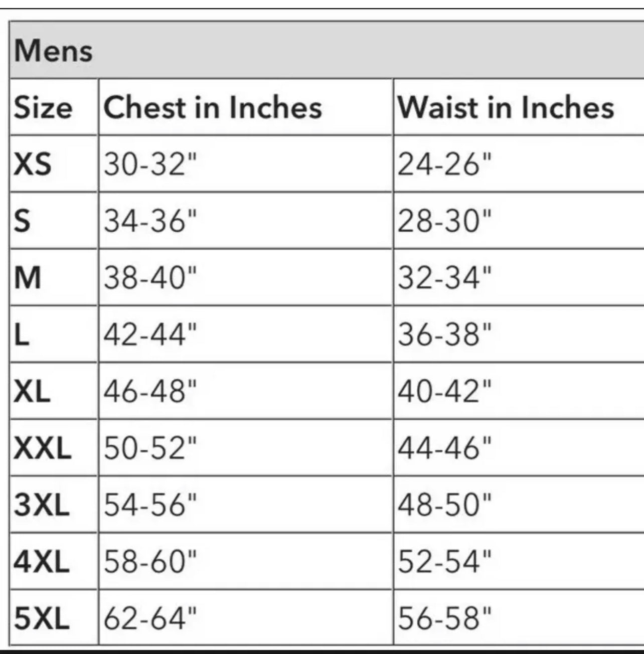
Task: Click the 54-56" chest cell
Action: point(150,505)
